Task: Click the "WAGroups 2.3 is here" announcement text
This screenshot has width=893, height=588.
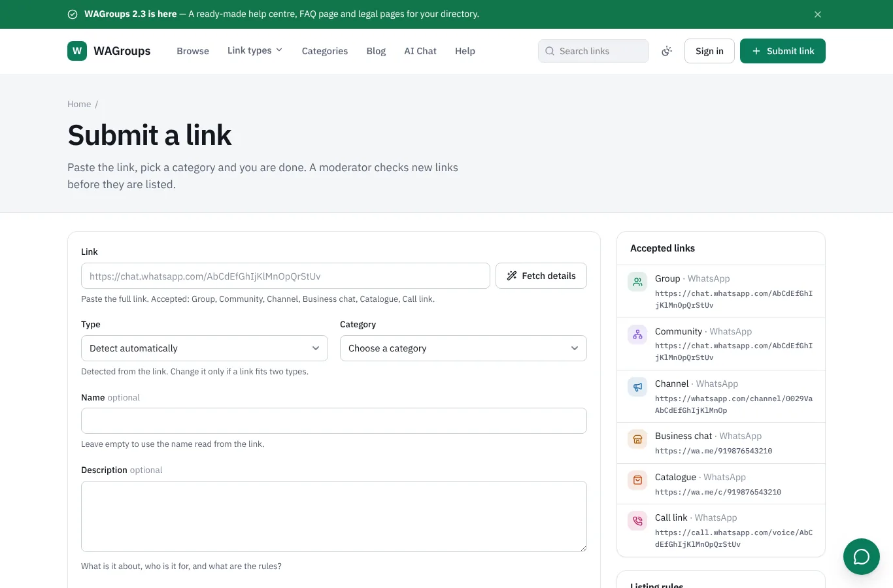Action: tap(131, 14)
